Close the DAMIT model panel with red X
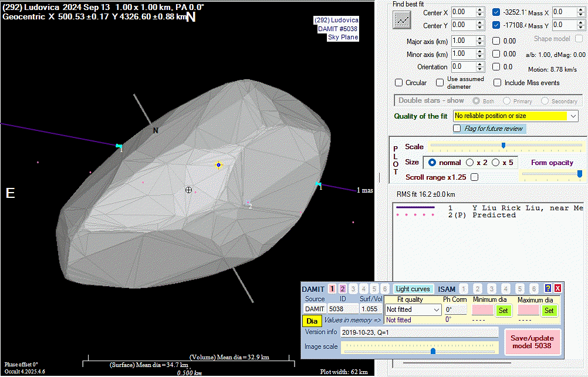The height and width of the screenshot is (377, 588). (557, 288)
